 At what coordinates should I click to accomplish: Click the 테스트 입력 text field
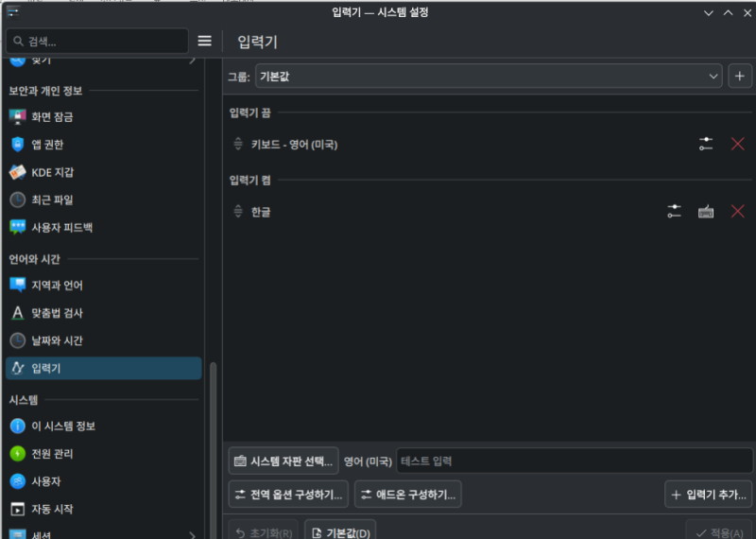574,461
